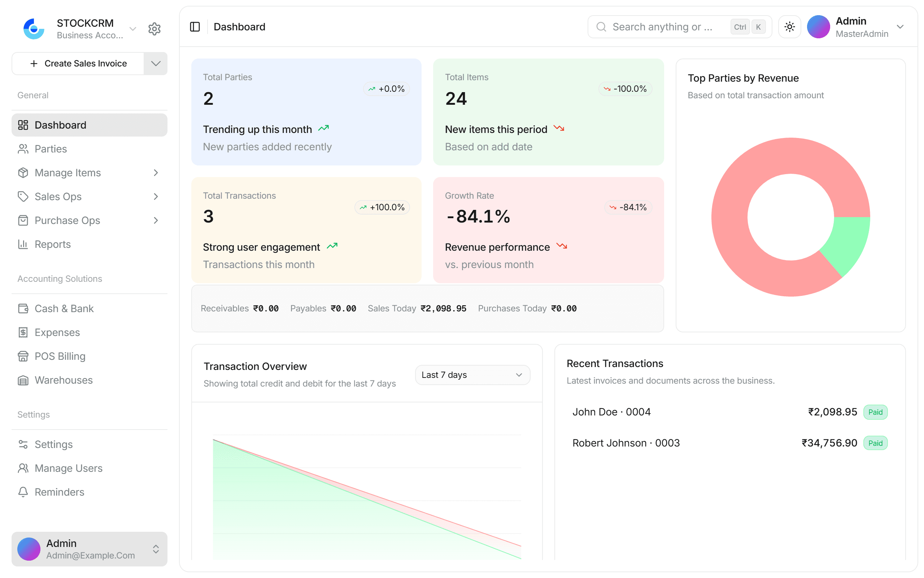This screenshot has height=578, width=924.
Task: Switch theme with the sun icon
Action: pos(789,27)
